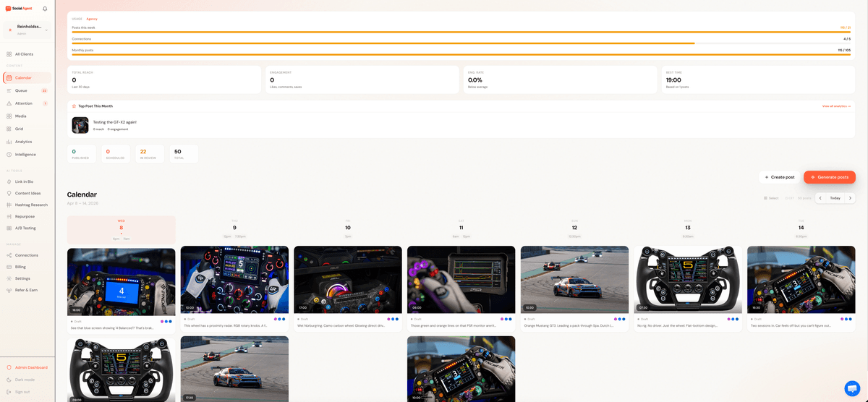Click the Hashtag Research icon
The height and width of the screenshot is (402, 868).
point(9,205)
